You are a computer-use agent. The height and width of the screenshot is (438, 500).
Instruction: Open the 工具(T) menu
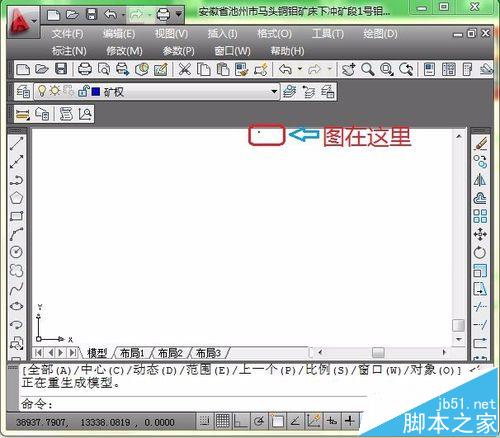[x=328, y=34]
